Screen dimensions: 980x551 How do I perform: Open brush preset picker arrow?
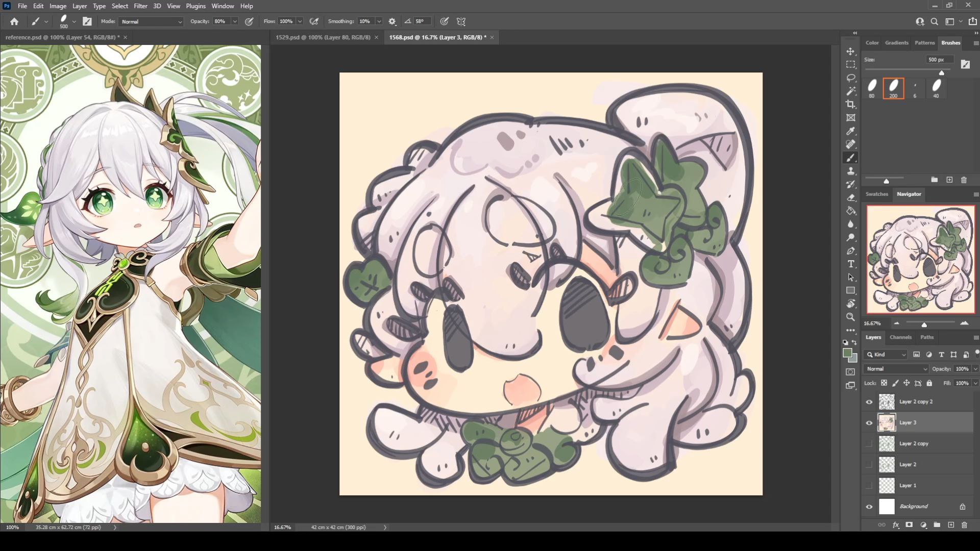[74, 21]
